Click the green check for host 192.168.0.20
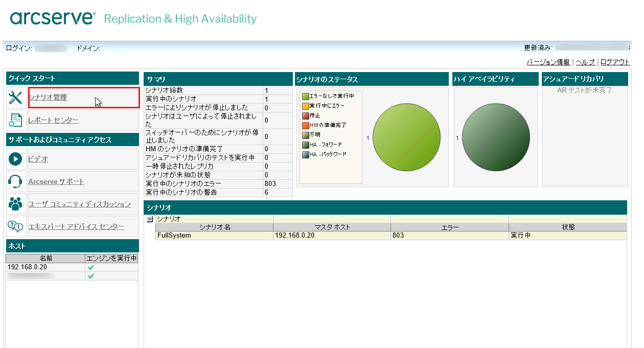 tap(91, 267)
